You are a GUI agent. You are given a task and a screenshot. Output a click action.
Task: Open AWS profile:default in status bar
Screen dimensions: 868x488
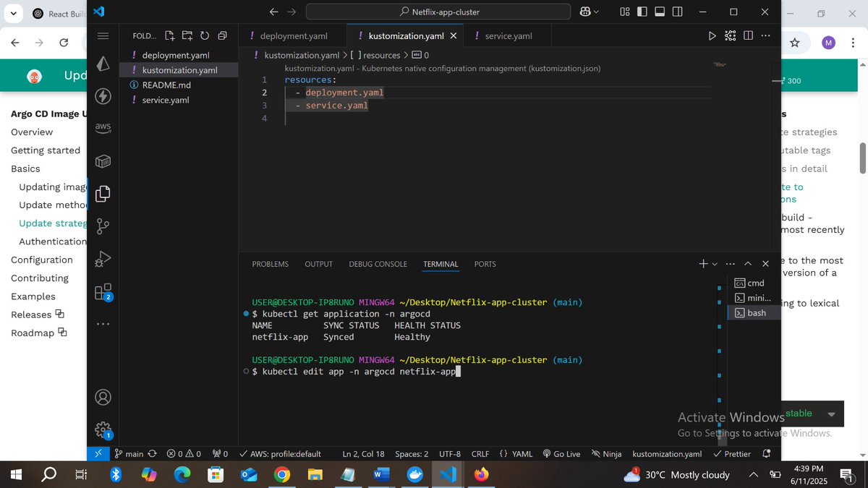tap(280, 454)
